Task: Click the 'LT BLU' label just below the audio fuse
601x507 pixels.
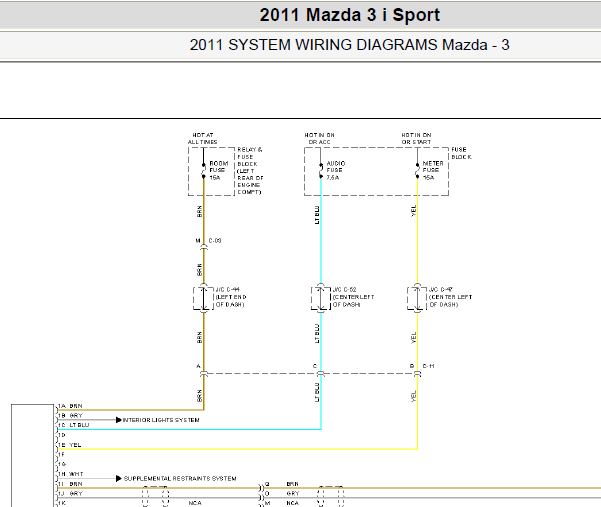Action: 317,215
